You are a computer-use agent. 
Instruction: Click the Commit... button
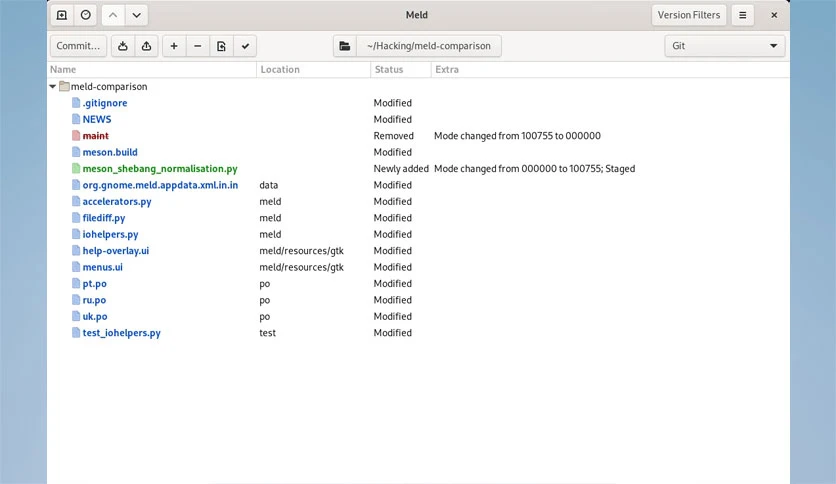[78, 46]
